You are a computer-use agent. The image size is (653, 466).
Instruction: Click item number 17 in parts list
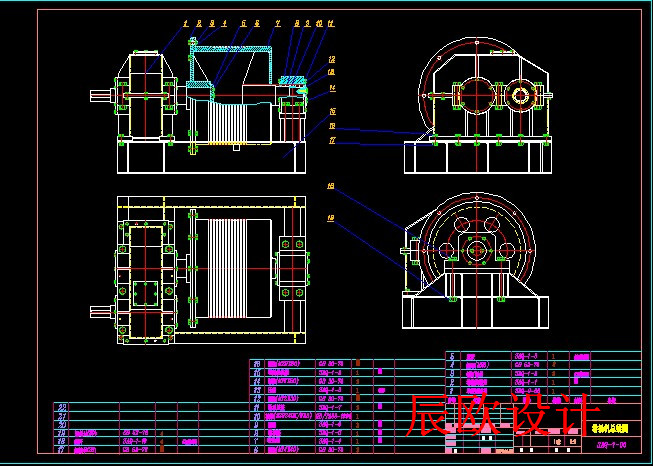coord(62,450)
